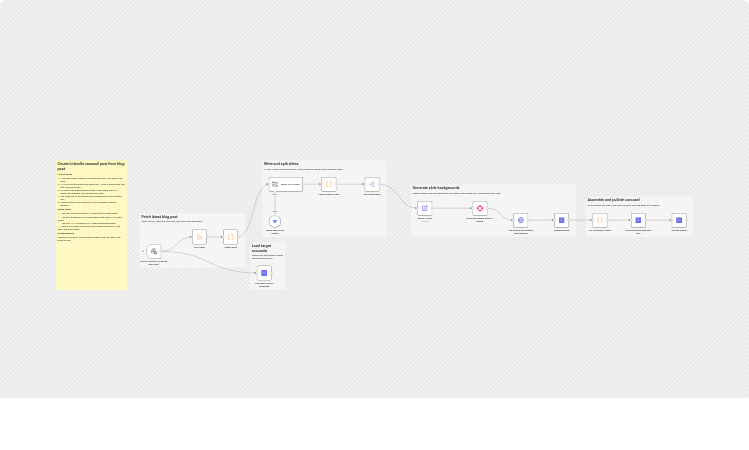Select the round chat model sub-node
Viewport: 749px width, 450px height.
click(275, 221)
